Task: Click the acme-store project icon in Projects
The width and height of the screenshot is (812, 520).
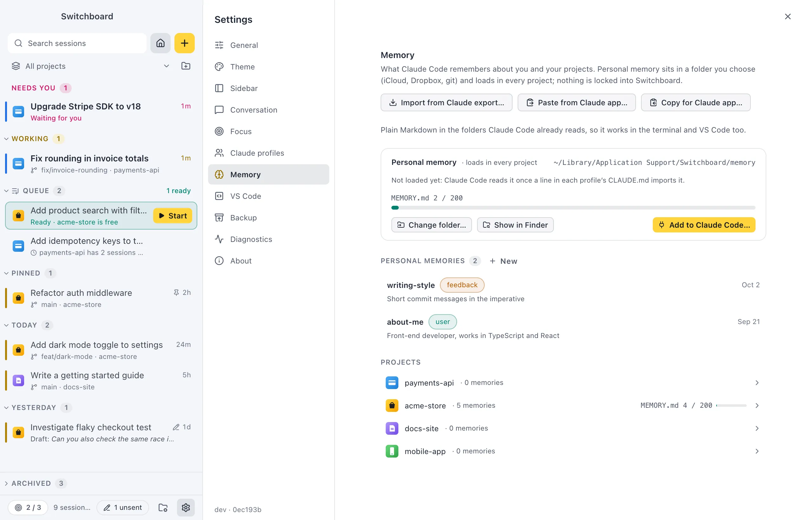Action: (392, 406)
